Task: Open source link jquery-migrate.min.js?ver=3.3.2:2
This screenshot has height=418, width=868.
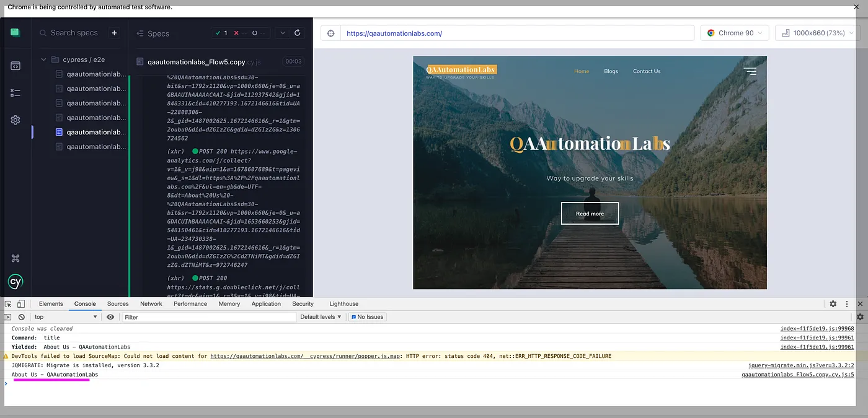Action: (801, 365)
